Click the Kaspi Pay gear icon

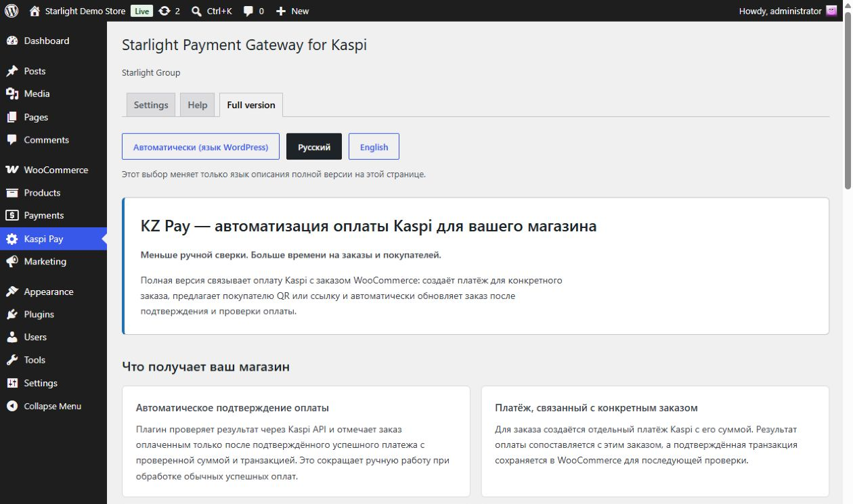12,239
